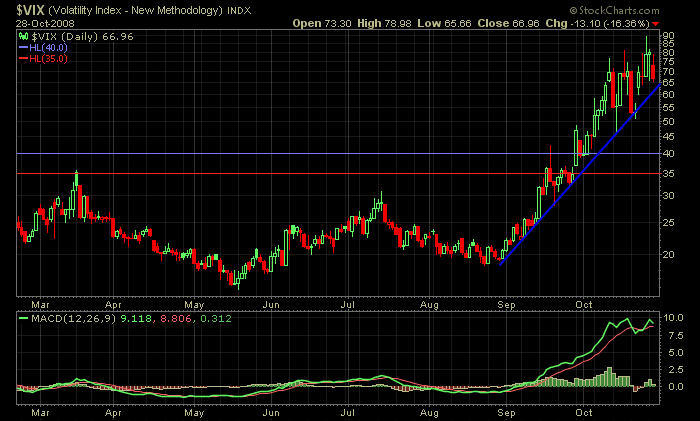Select the red HL(35.0) legend entry
Viewport: 700px width, 421px height.
pyautogui.click(x=43, y=58)
